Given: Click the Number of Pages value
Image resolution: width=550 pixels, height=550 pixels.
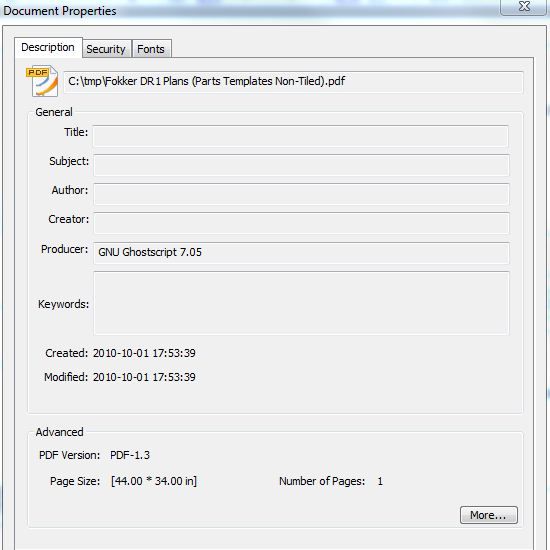Looking at the screenshot, I should (x=380, y=481).
